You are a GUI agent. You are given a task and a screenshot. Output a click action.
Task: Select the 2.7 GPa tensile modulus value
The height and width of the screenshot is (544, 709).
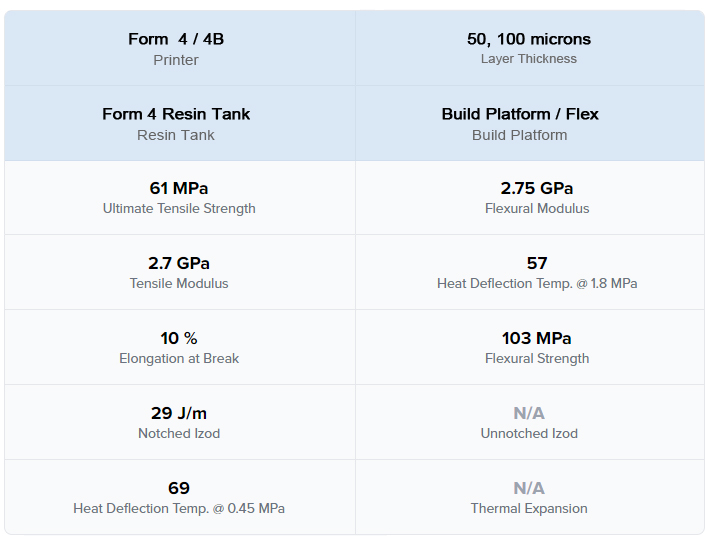coord(179,263)
